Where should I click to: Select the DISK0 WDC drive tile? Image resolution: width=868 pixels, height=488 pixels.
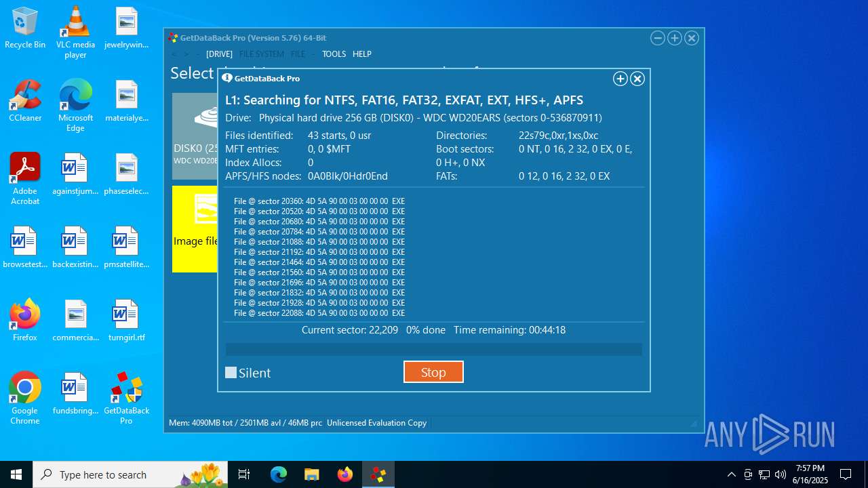195,136
